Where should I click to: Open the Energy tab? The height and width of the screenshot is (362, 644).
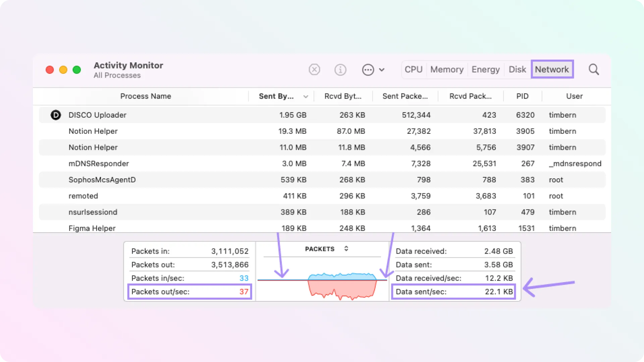tap(485, 69)
